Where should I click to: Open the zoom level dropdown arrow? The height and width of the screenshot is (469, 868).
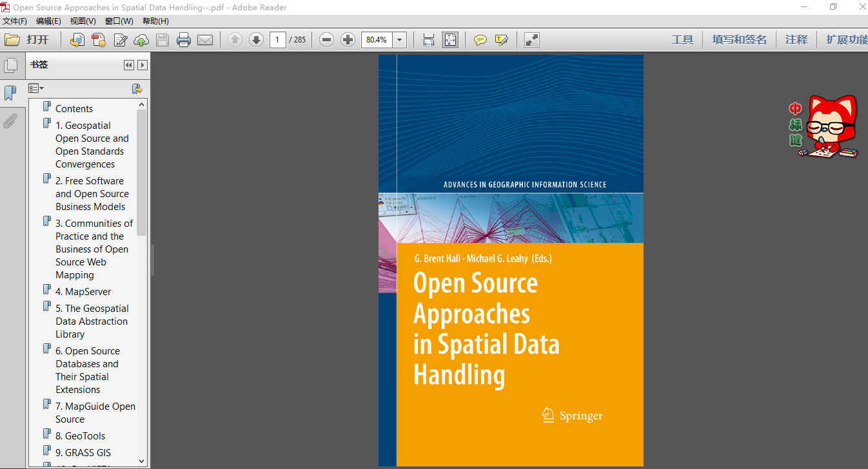pos(400,40)
